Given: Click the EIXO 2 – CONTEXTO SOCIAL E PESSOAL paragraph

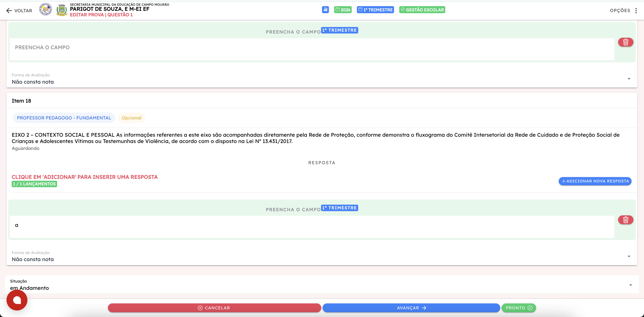Looking at the screenshot, I should 316,138.
